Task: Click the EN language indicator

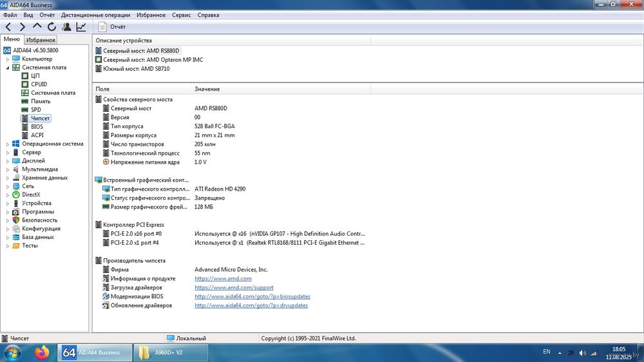Action: click(x=546, y=352)
